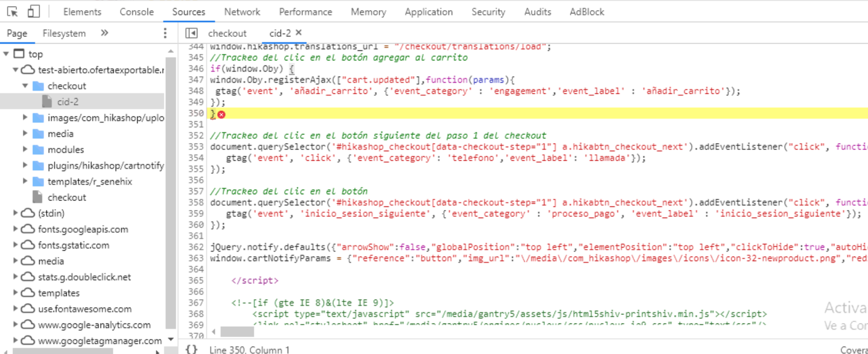
Task: Set breakpoint on line number 348
Action: (x=196, y=91)
